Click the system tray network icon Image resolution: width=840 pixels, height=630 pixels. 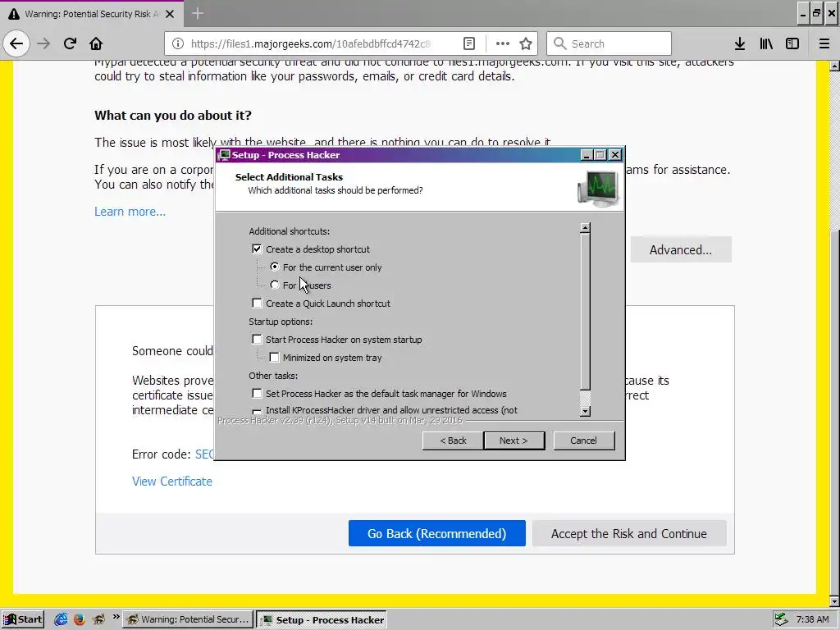coord(781,619)
